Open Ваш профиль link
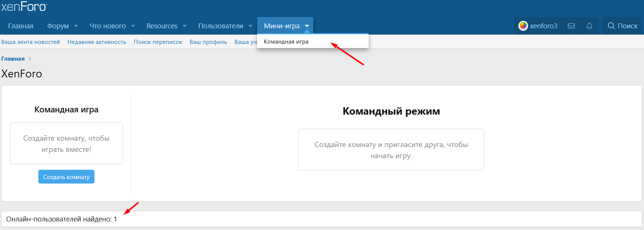The width and height of the screenshot is (644, 230). [208, 42]
